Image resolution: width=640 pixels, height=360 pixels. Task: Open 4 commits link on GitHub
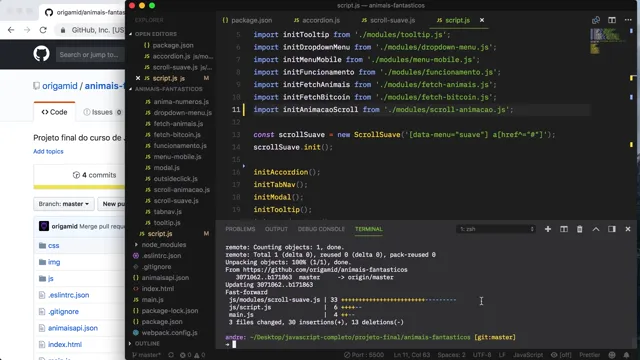(95, 175)
